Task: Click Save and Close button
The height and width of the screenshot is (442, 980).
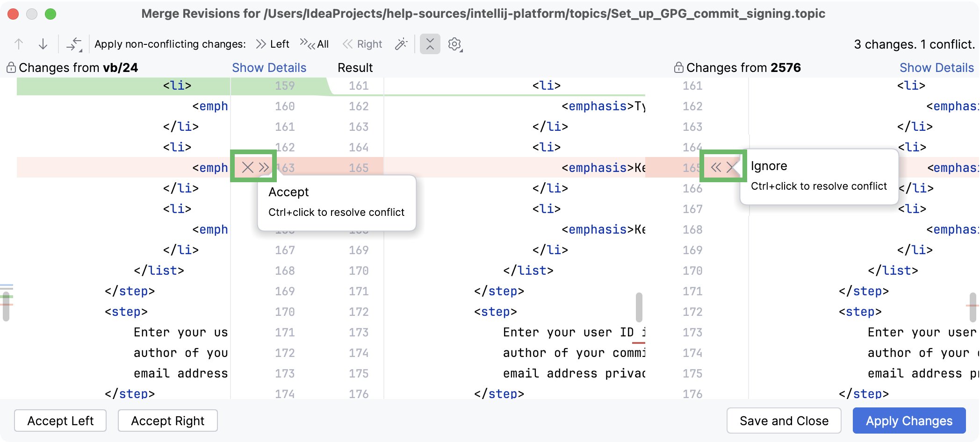Action: (x=784, y=421)
